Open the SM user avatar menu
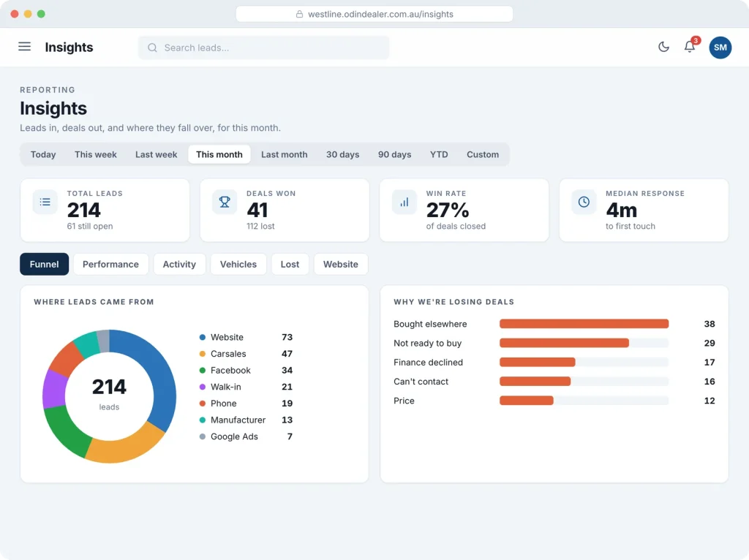The image size is (749, 560). [720, 48]
